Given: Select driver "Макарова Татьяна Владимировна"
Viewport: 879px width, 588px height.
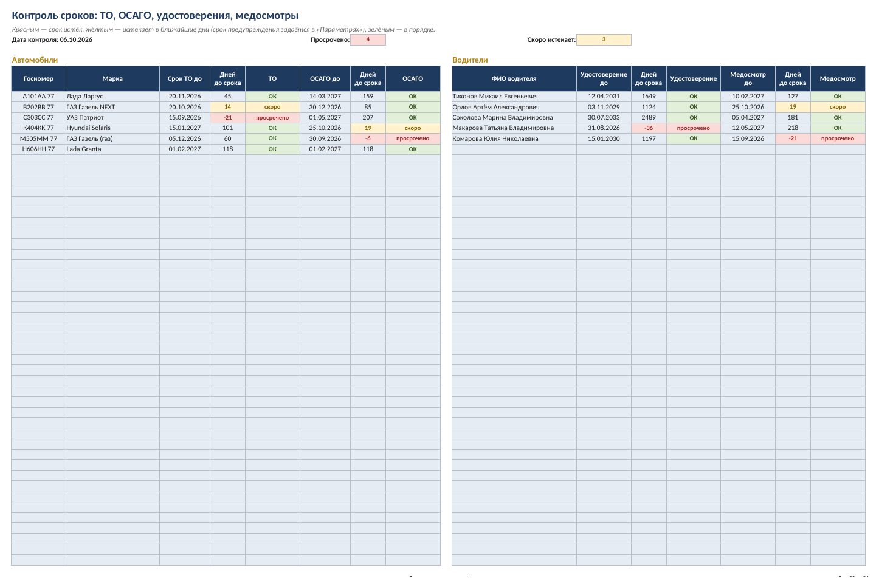Looking at the screenshot, I should click(x=514, y=128).
